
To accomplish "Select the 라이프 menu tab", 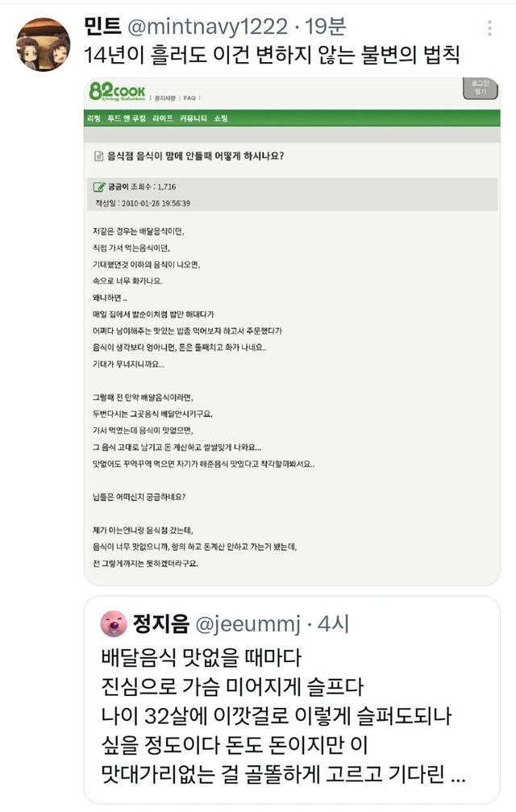I will click(163, 119).
